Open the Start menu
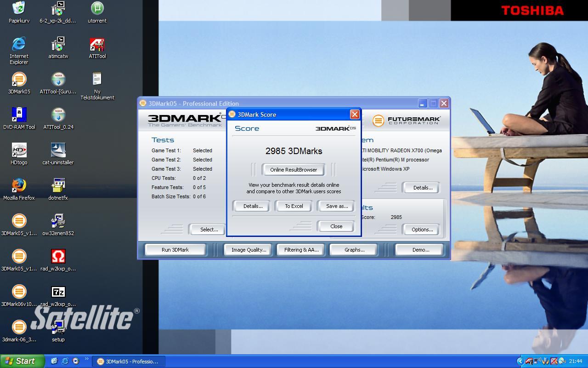Viewport: 588px width, 368px height. (23, 361)
